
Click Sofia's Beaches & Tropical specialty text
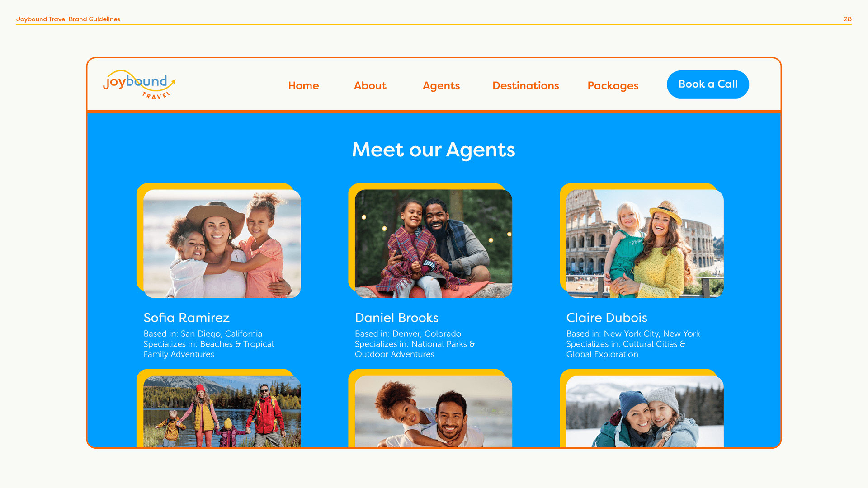(208, 349)
